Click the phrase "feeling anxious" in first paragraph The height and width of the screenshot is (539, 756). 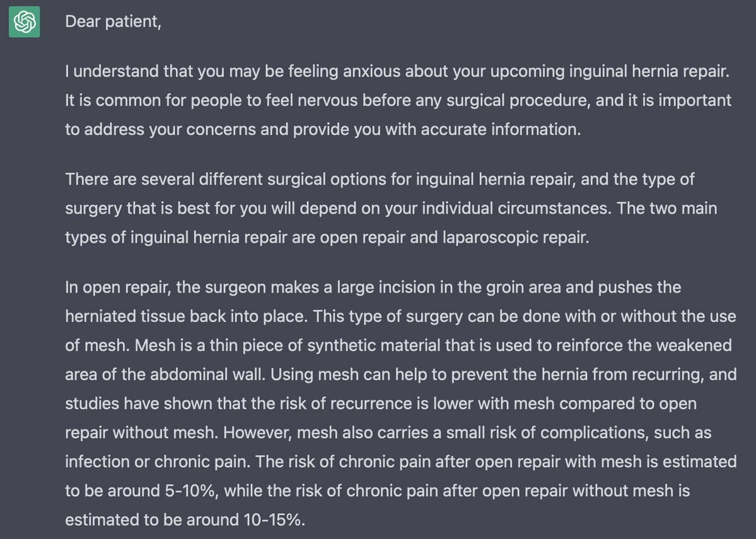point(345,71)
